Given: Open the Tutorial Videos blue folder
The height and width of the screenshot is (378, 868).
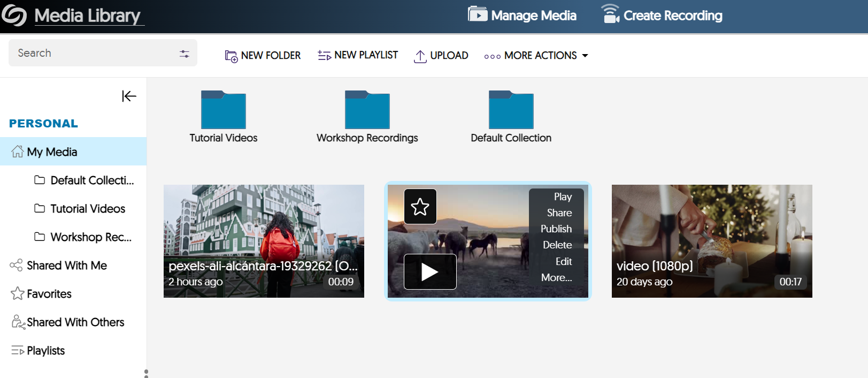Looking at the screenshot, I should [223, 109].
